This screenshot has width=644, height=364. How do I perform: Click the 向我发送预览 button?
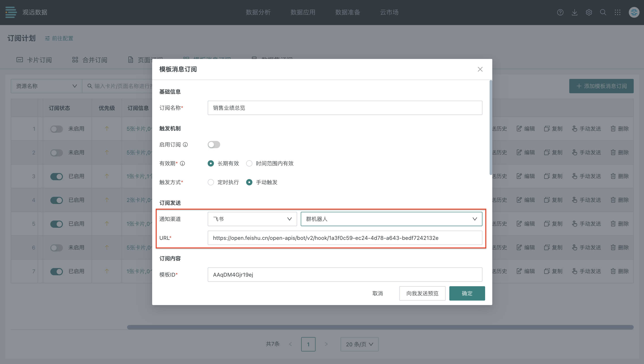pos(422,293)
